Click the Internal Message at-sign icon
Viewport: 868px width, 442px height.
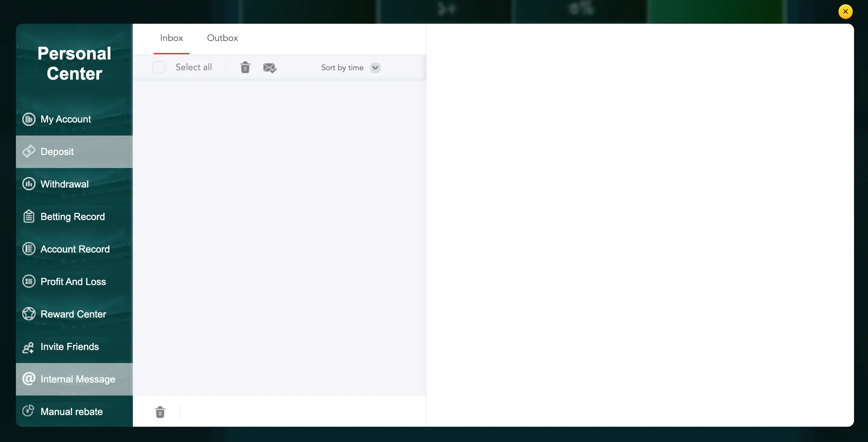coord(29,378)
